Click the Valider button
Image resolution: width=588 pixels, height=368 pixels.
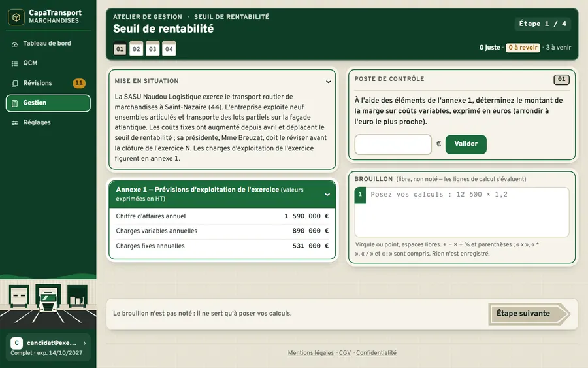[x=466, y=144]
